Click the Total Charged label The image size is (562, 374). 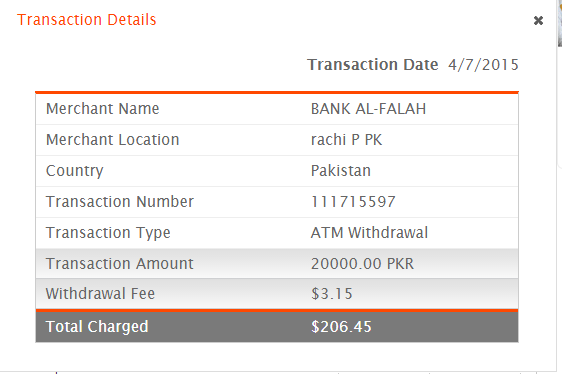(97, 327)
